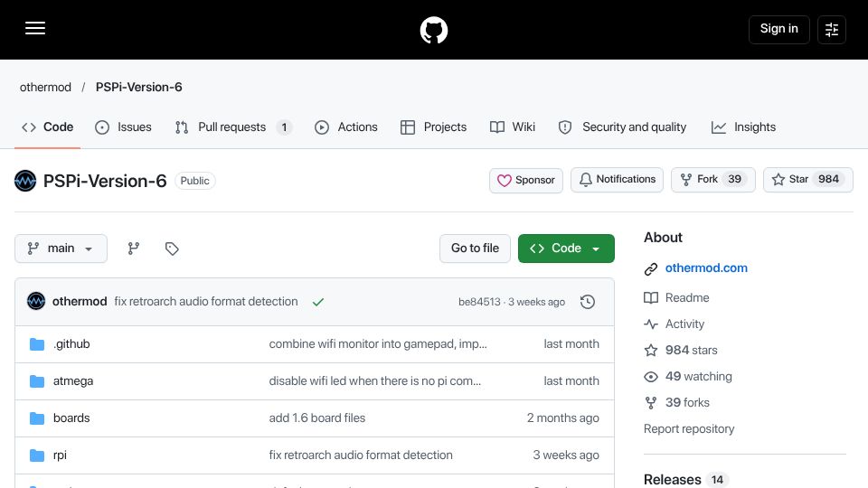Click the Star count 984 badge

coord(829,179)
